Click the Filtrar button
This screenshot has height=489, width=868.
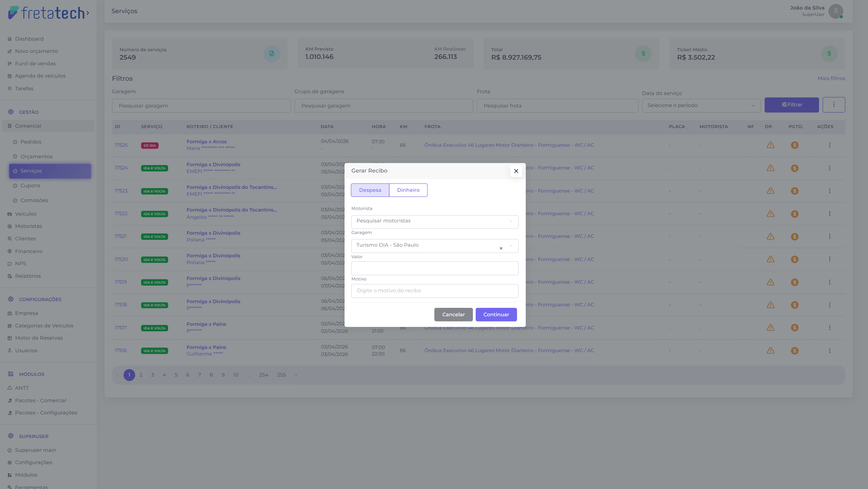791,105
